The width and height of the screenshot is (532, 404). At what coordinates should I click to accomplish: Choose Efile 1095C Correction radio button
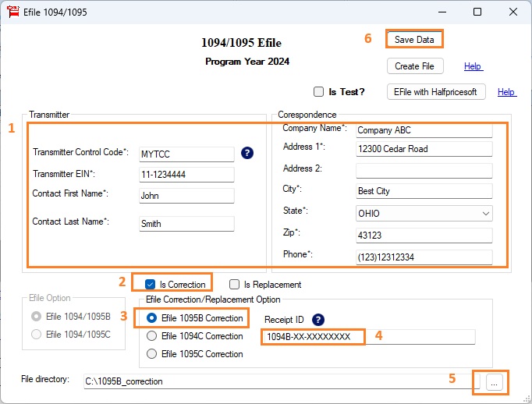click(x=153, y=354)
